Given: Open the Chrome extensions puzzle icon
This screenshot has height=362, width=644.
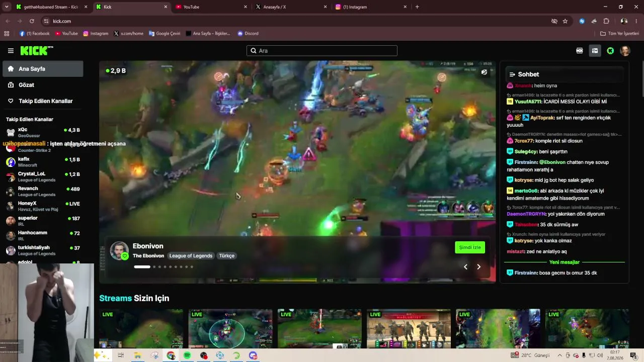Looking at the screenshot, I should pyautogui.click(x=606, y=21).
